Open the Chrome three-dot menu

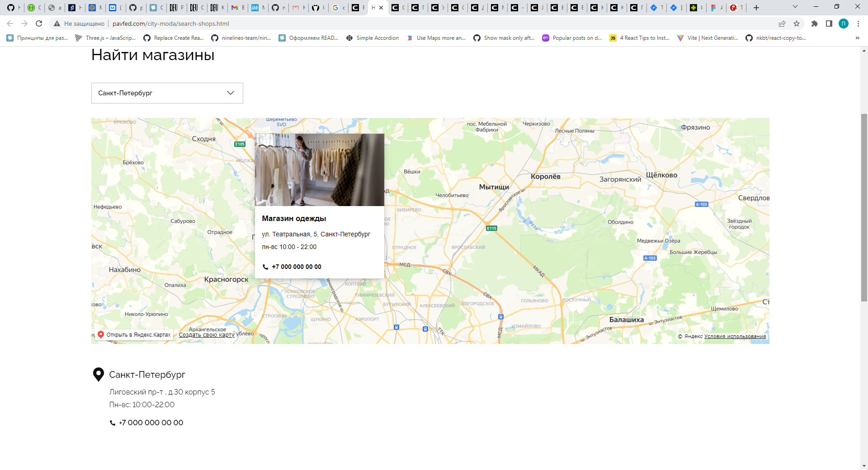point(859,23)
